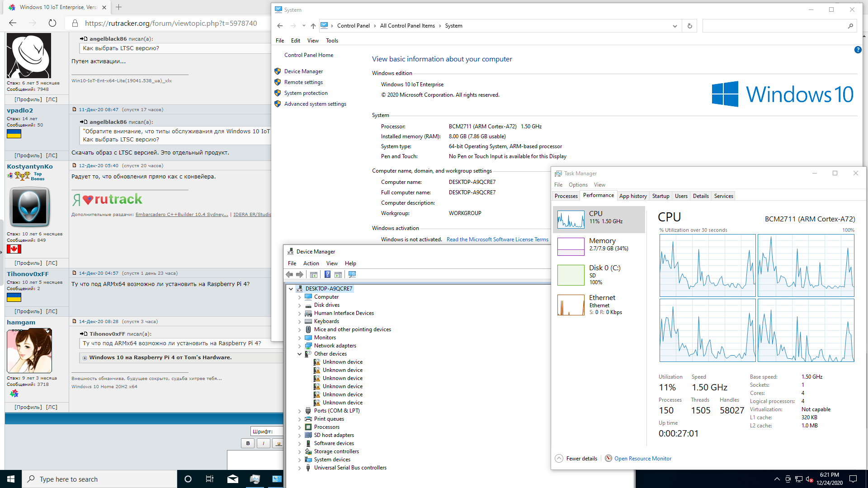Click Control Panel Home link
The width and height of the screenshot is (868, 488).
coord(309,55)
